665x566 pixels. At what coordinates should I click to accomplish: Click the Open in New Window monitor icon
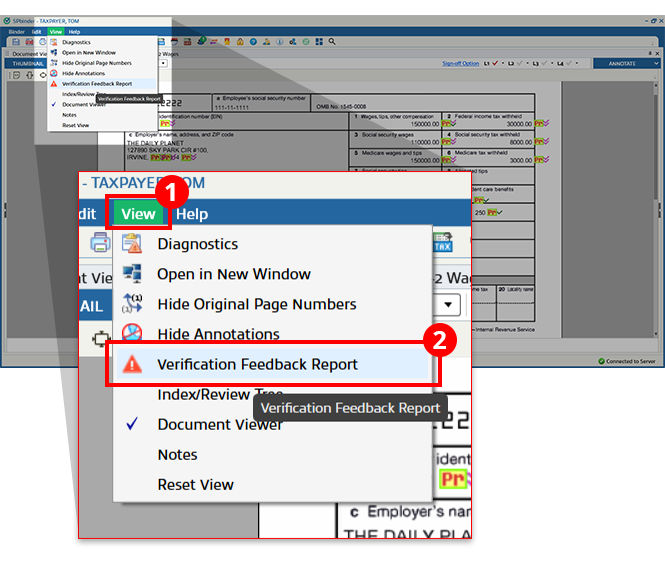[x=132, y=274]
